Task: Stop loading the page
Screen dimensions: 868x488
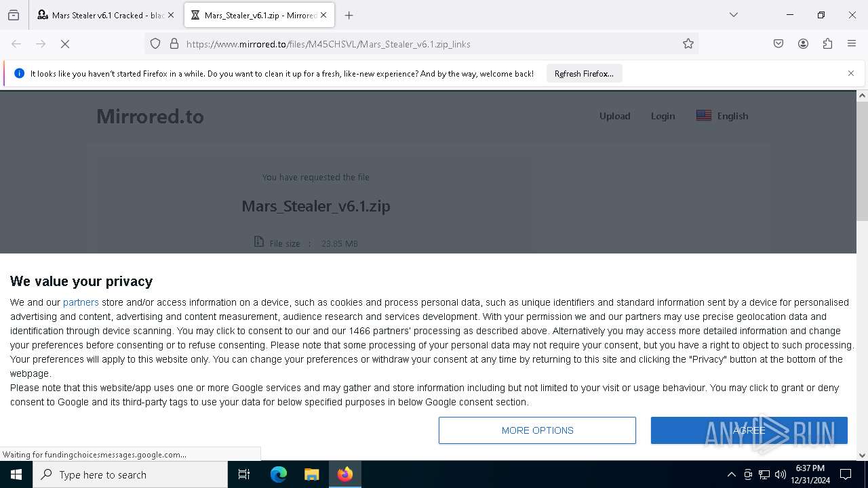Action: point(65,44)
